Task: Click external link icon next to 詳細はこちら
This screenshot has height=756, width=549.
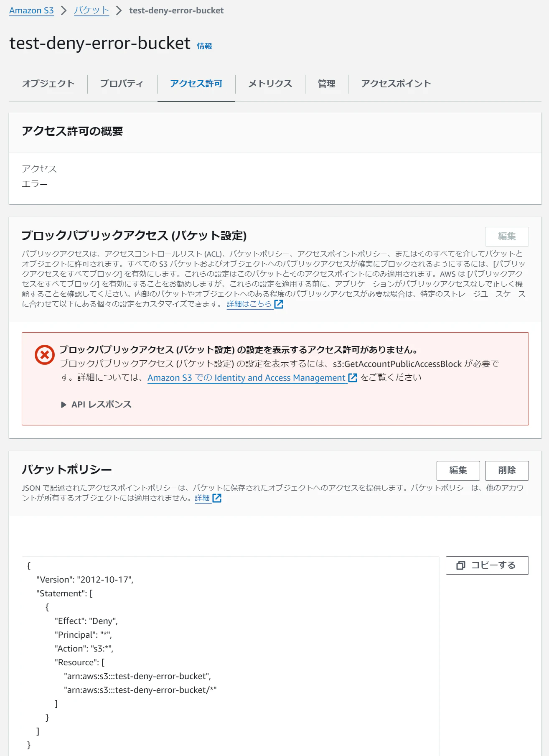Action: pyautogui.click(x=279, y=304)
